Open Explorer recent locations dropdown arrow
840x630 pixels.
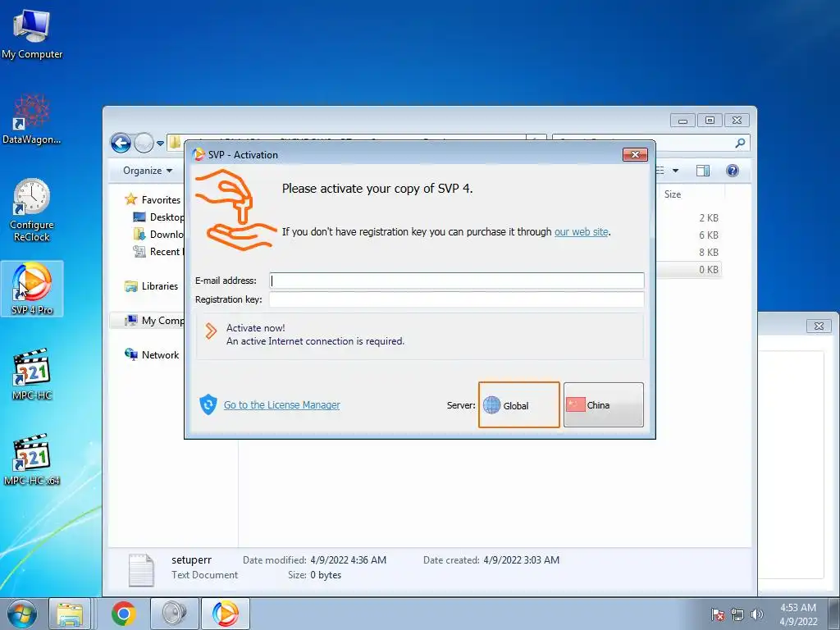coord(160,144)
